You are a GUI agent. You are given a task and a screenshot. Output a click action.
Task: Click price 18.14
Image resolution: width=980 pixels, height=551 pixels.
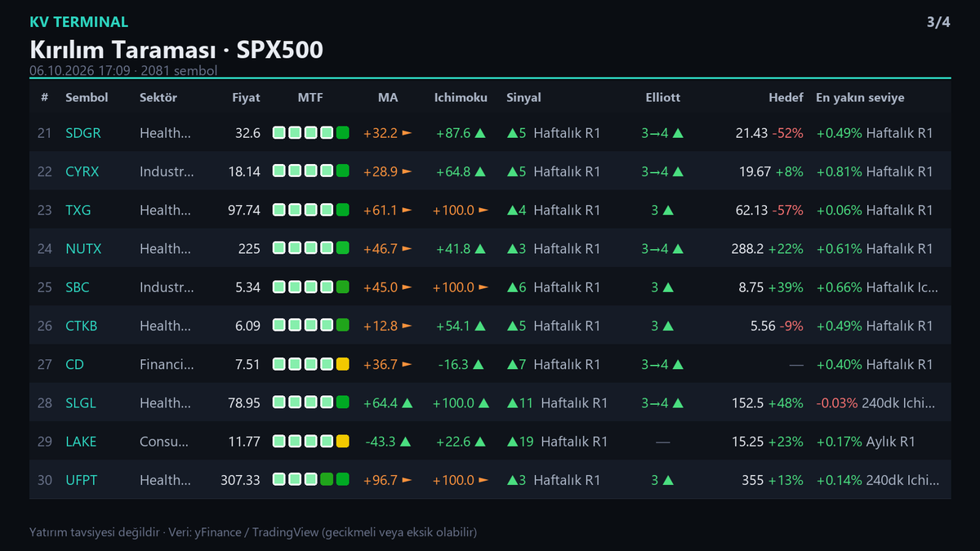click(x=244, y=171)
